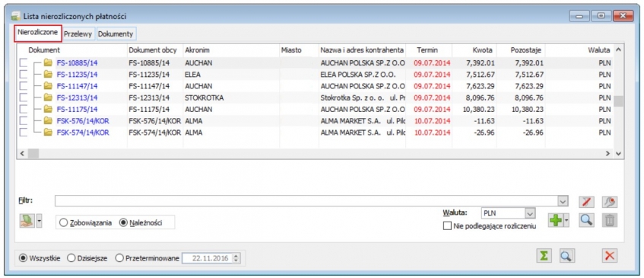Check the box for FS-10885/14

click(x=24, y=63)
